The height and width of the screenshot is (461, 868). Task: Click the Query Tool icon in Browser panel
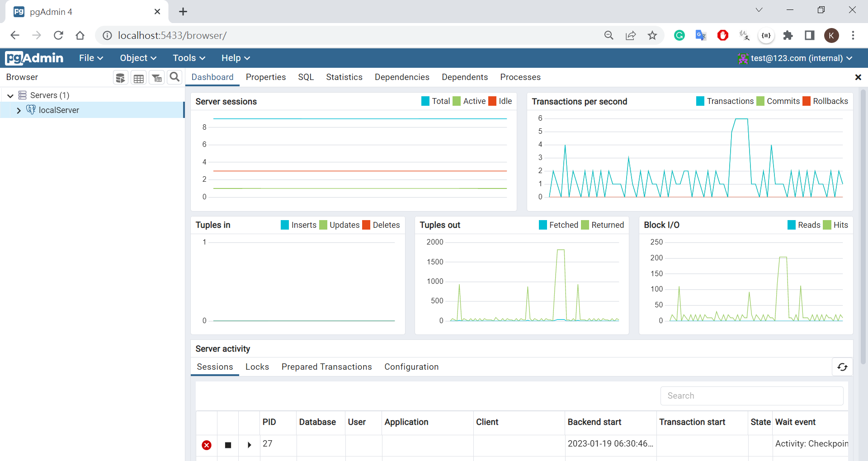pyautogui.click(x=120, y=78)
